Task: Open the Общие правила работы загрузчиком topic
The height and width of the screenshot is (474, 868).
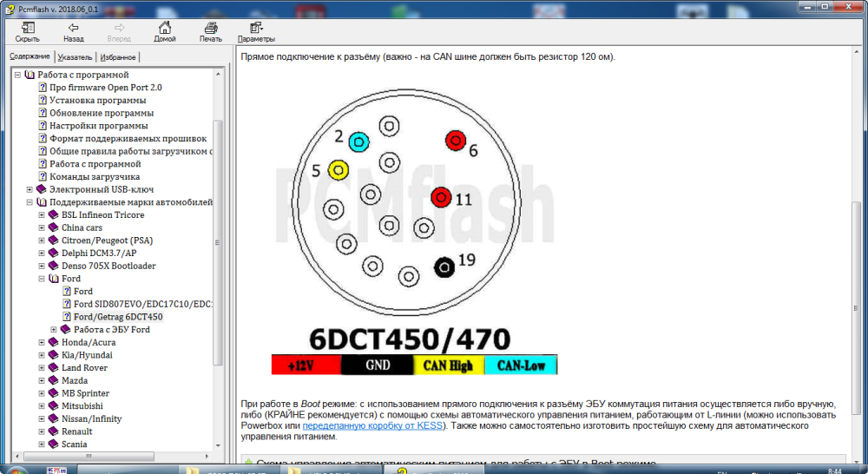Action: [131, 151]
